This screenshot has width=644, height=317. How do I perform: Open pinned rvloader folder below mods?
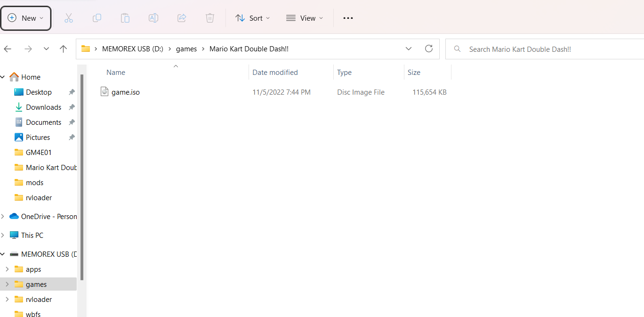39,197
